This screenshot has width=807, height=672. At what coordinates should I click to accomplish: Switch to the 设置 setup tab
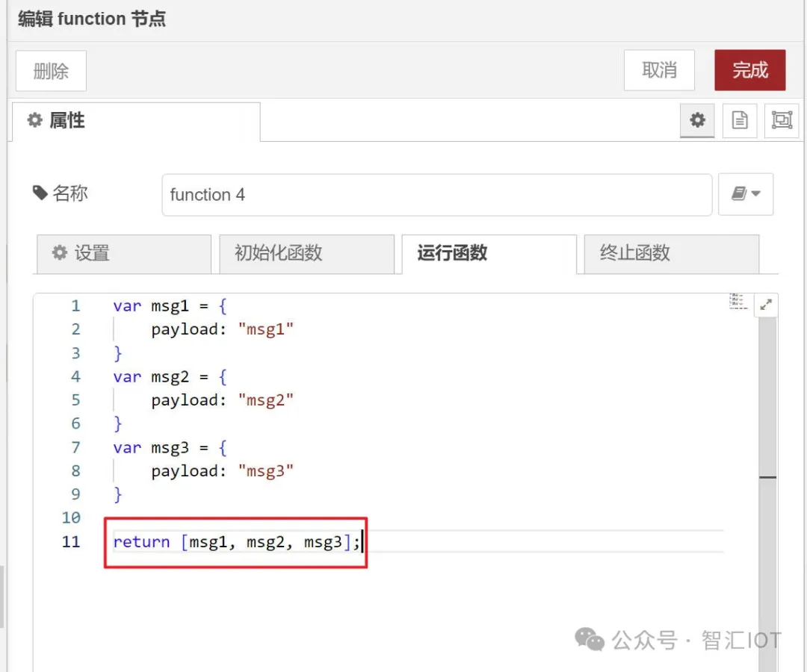click(x=124, y=254)
